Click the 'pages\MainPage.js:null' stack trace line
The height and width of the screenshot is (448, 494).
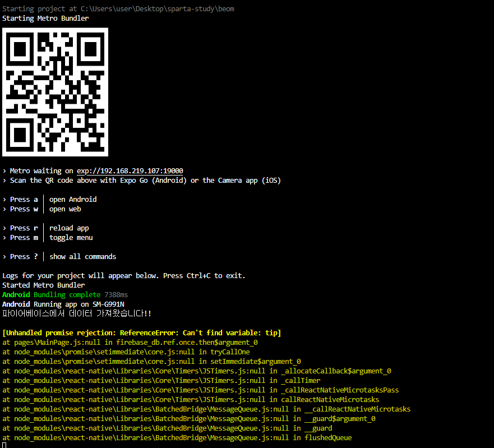(x=130, y=343)
